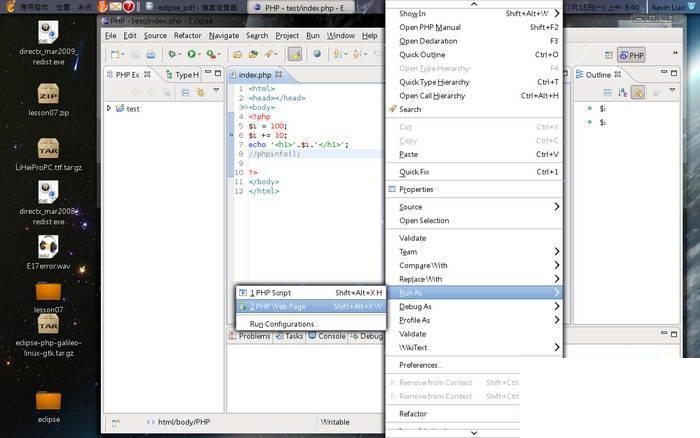Toggle Sort alphabetically in Outline view
The width and height of the screenshot is (700, 438).
point(623,92)
